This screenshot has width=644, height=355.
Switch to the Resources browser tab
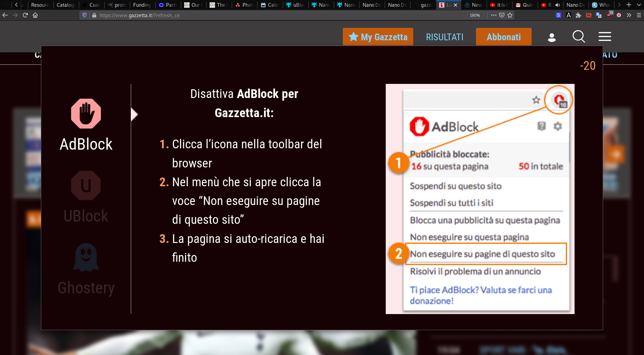pyautogui.click(x=40, y=5)
